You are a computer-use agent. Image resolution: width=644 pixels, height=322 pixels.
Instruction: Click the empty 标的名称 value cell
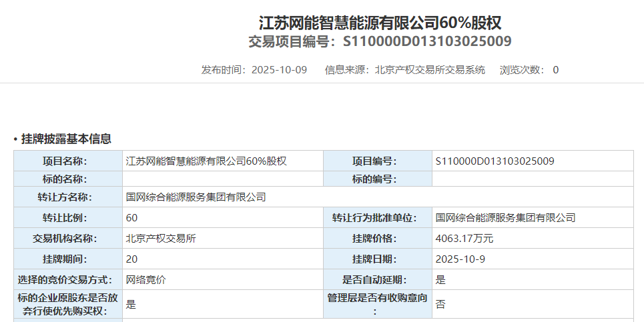(x=222, y=179)
